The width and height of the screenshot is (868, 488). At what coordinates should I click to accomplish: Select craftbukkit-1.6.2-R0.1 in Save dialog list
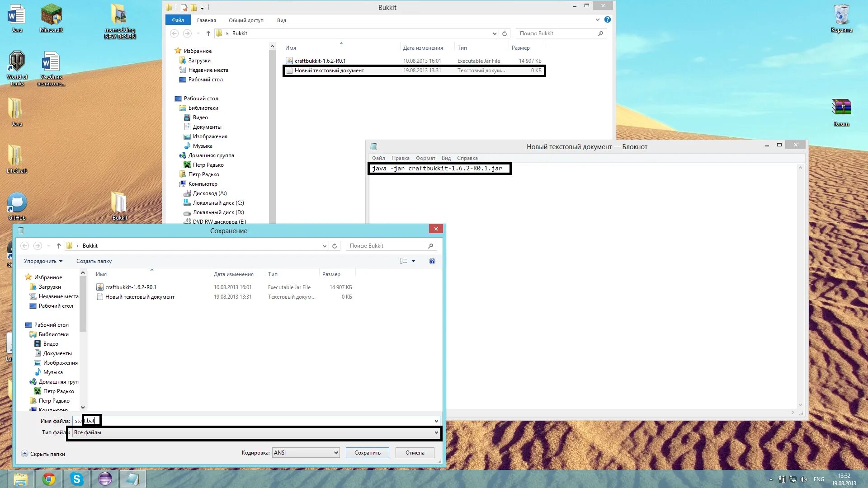tap(131, 287)
